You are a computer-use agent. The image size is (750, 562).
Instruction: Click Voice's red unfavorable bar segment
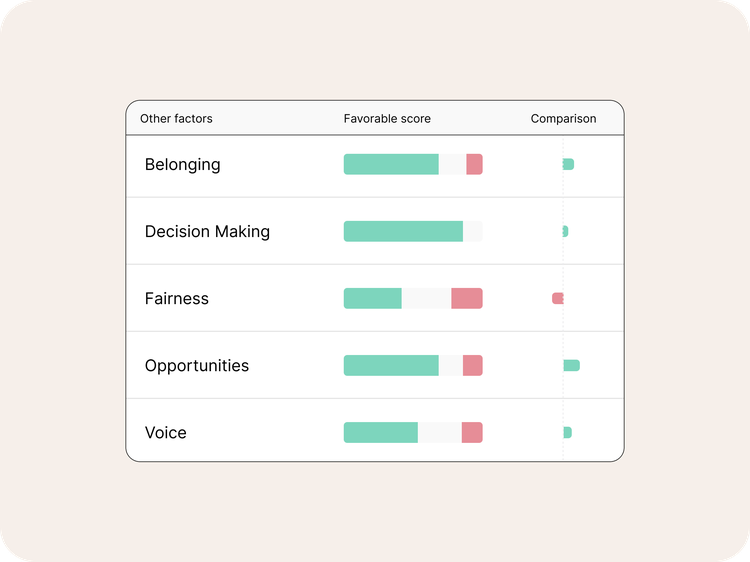472,433
